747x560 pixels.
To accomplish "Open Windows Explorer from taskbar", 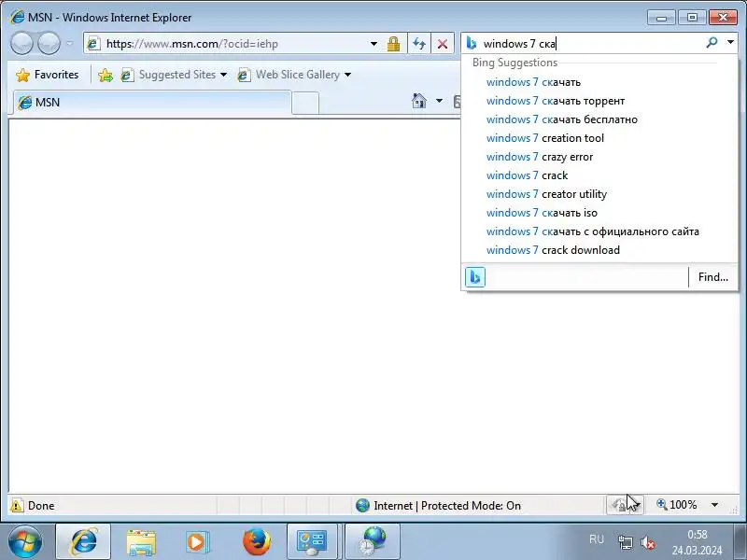I will point(141,542).
